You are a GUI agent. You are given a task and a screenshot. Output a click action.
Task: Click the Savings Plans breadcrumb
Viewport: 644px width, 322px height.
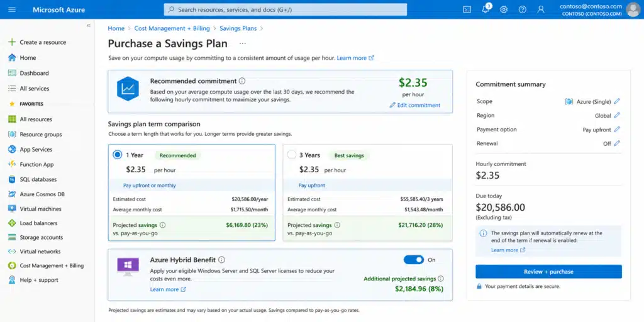[238, 28]
